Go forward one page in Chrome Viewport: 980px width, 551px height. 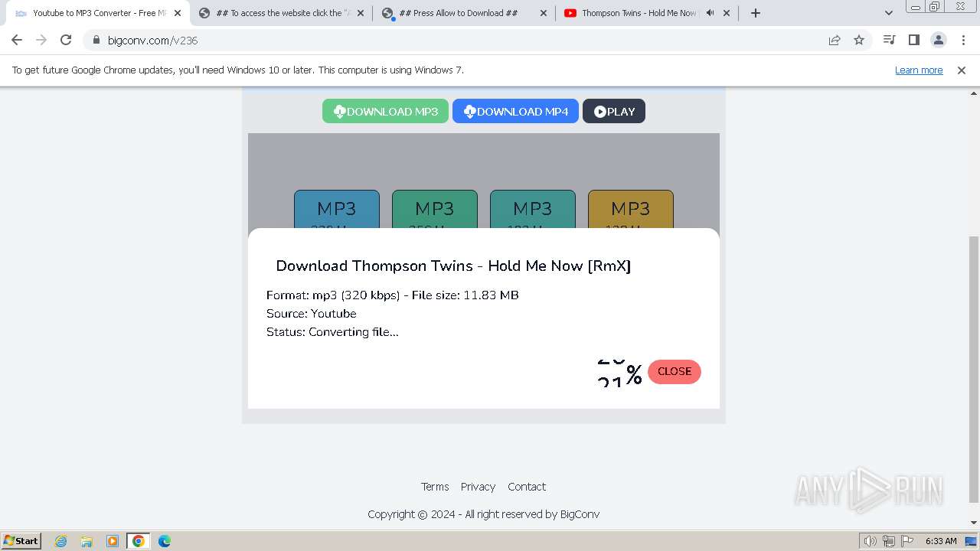click(41, 40)
